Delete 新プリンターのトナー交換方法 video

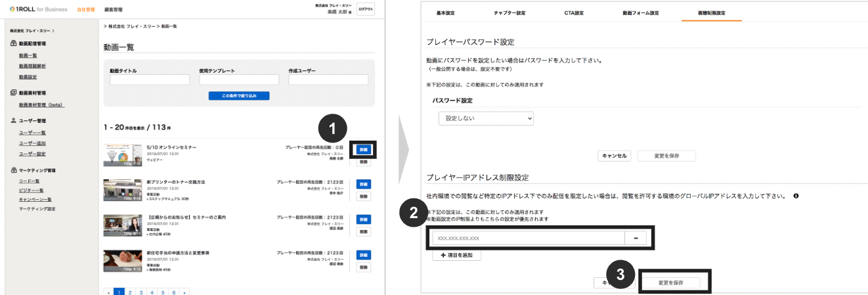click(x=364, y=196)
